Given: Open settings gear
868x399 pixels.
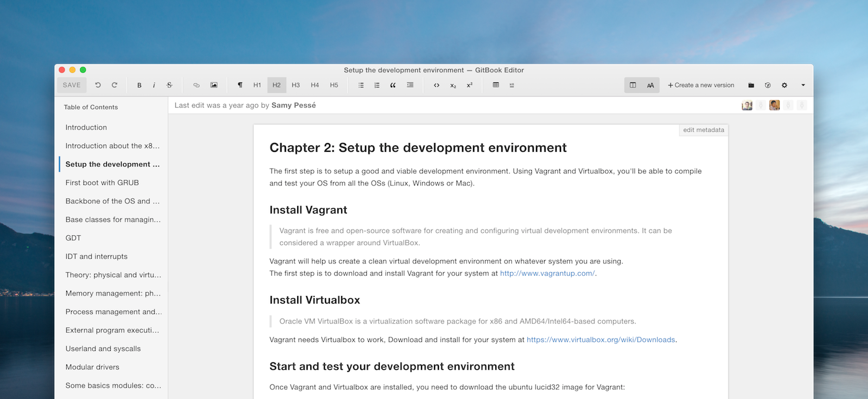Looking at the screenshot, I should pos(784,85).
